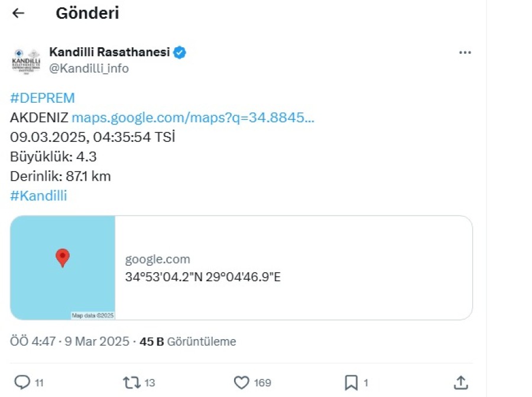Viewport: 532px width, 397px height.
Task: Click the post timestamp 9 Mar 2025
Action: (97, 341)
